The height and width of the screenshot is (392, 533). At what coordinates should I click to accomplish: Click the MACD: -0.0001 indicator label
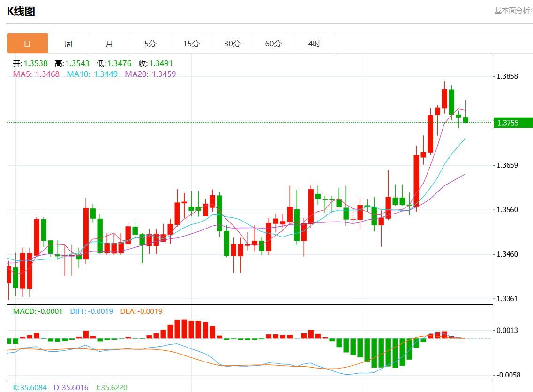[38, 311]
